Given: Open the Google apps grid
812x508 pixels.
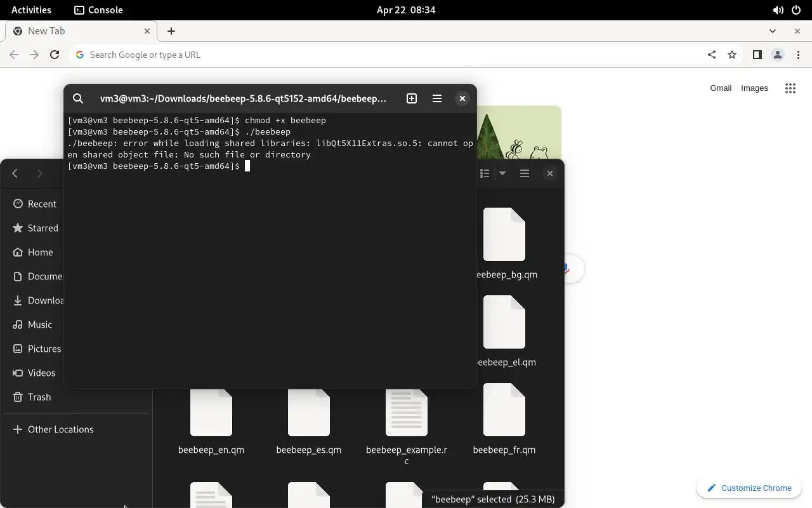Looking at the screenshot, I should (x=790, y=88).
